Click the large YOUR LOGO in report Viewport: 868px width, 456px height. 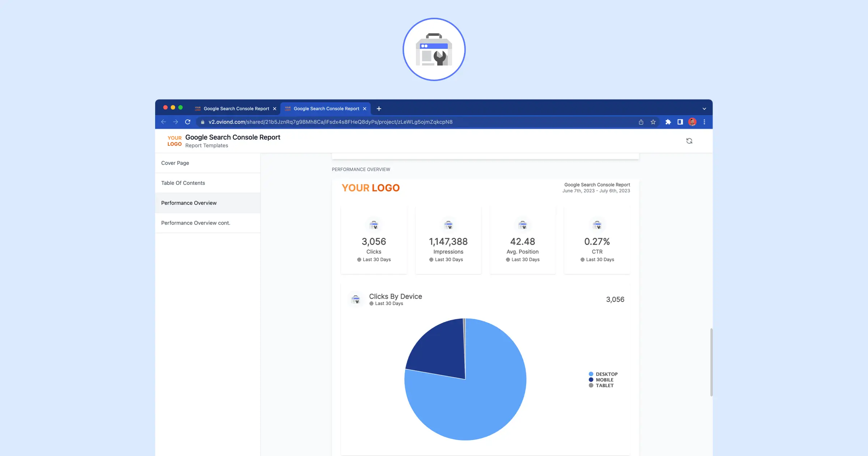pos(371,188)
